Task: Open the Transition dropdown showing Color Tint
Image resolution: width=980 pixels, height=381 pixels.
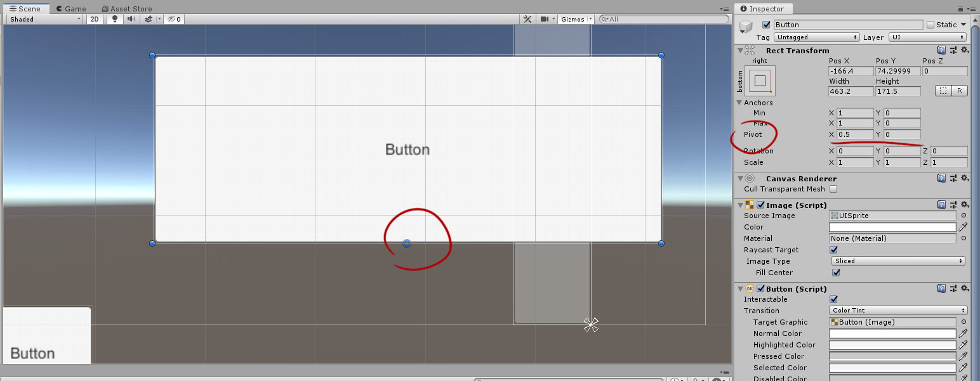Action: 898,311
